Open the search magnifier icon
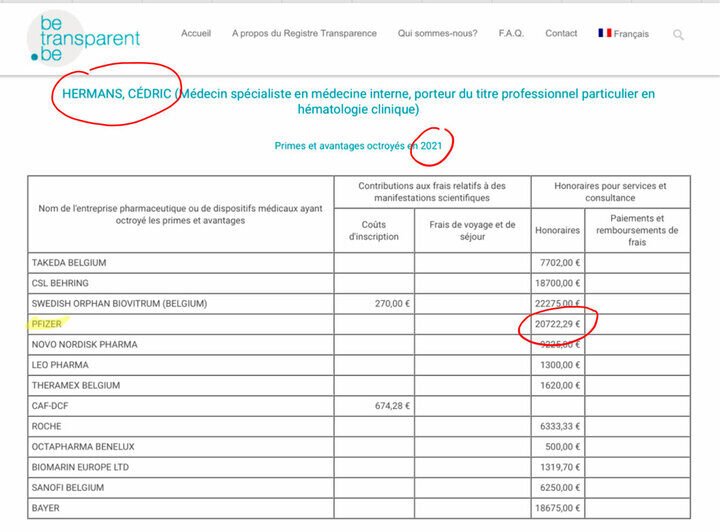720x532 pixels. coord(678,34)
